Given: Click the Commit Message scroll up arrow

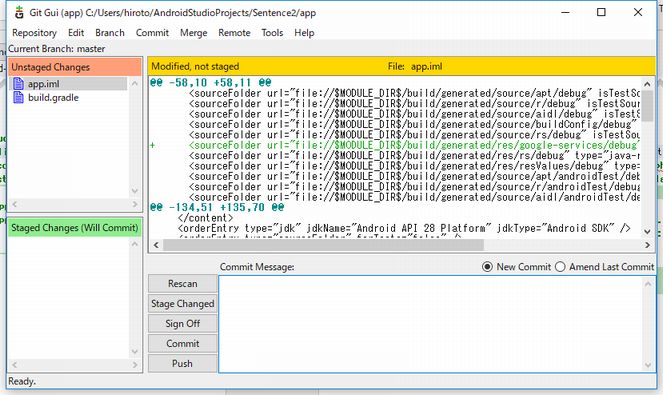Looking at the screenshot, I should (x=648, y=284).
